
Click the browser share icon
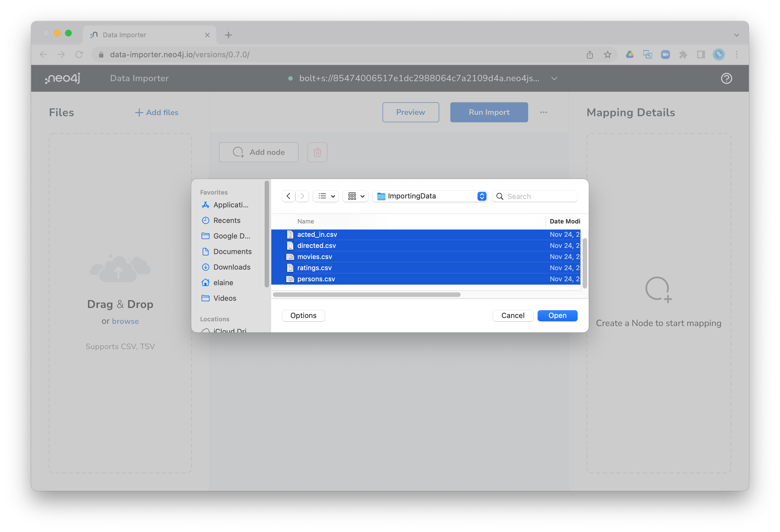click(x=590, y=55)
